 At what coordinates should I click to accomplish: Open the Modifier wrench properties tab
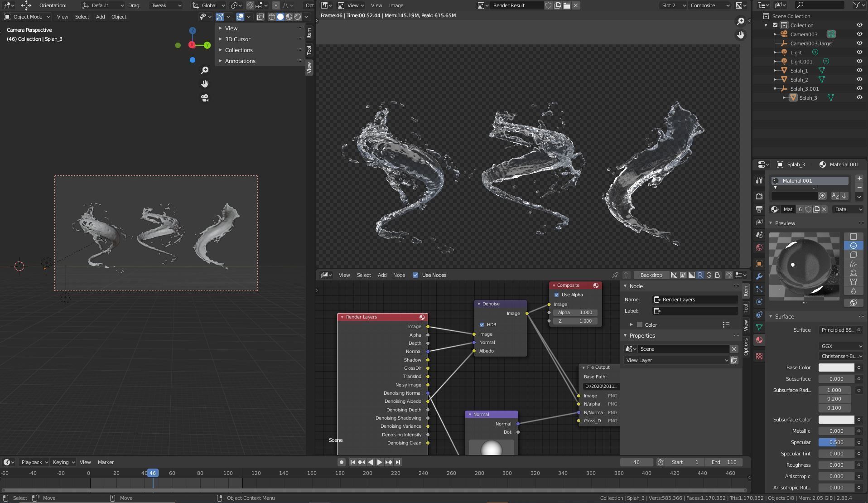coord(759,276)
